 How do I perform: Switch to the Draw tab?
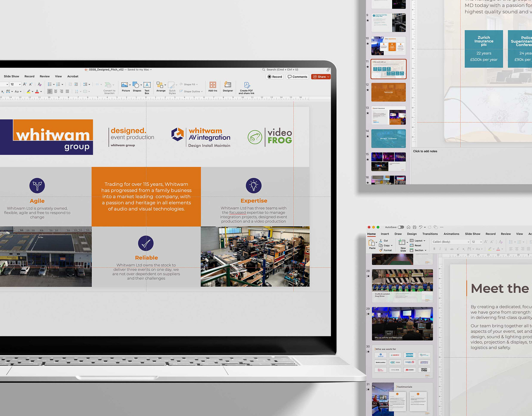(398, 234)
